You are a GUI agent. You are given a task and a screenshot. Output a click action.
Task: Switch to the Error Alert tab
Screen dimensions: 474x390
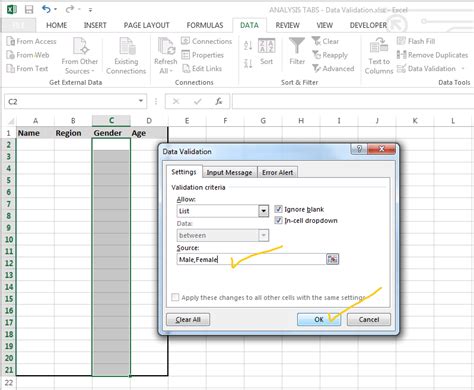[x=277, y=172]
